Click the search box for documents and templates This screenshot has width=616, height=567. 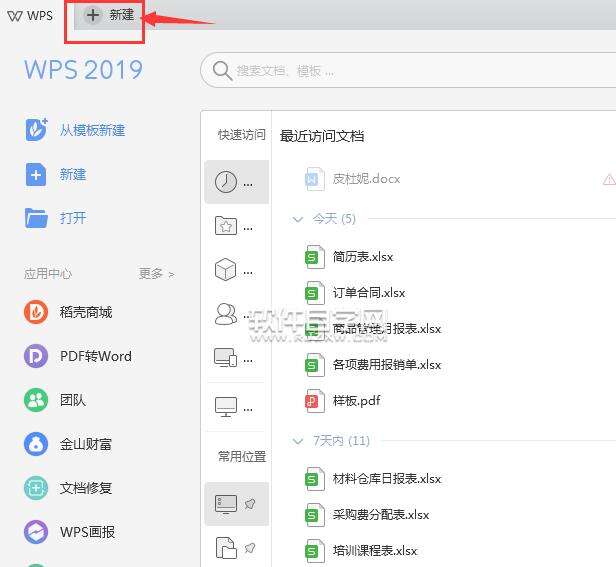coord(408,71)
